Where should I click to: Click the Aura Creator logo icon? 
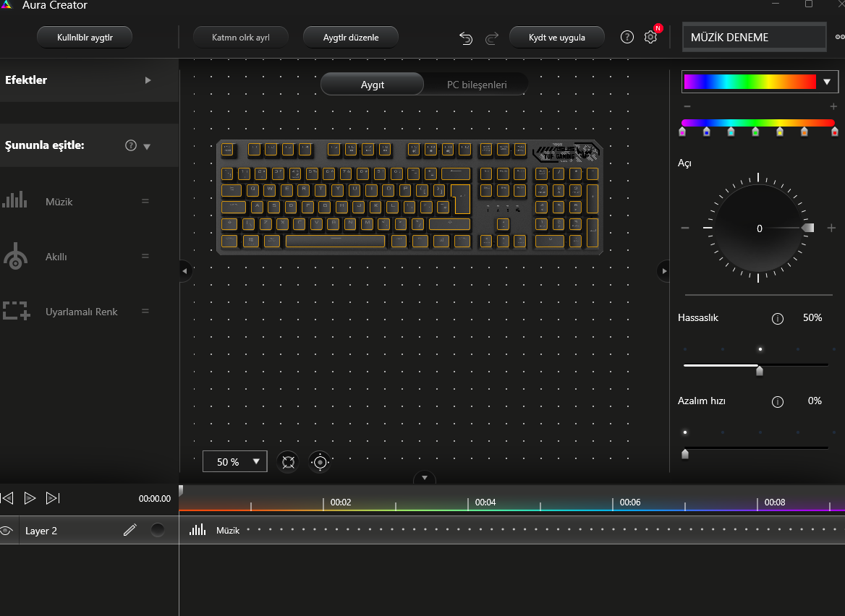point(7,5)
